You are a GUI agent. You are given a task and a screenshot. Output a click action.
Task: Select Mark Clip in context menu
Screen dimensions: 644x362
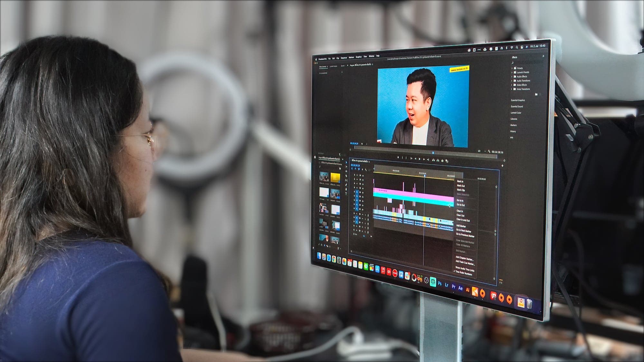[461, 190]
